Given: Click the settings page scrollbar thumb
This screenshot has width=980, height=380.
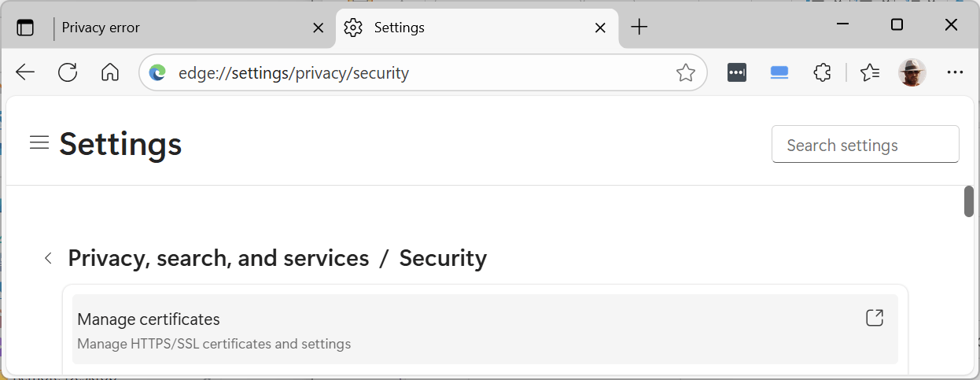Looking at the screenshot, I should [x=969, y=201].
